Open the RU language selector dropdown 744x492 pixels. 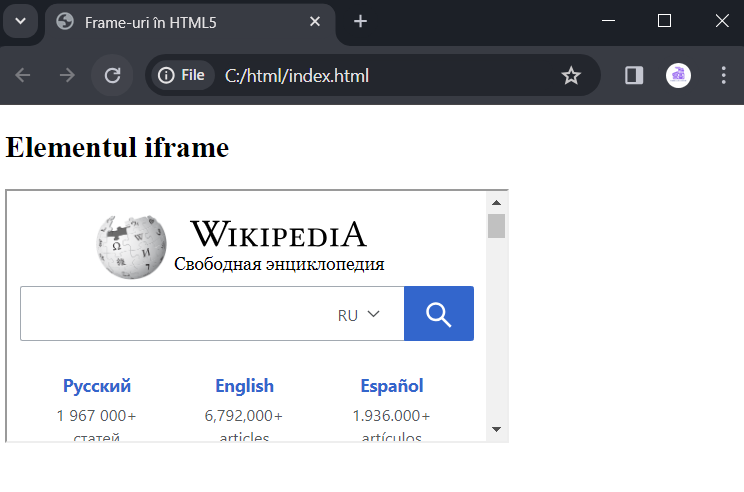359,315
